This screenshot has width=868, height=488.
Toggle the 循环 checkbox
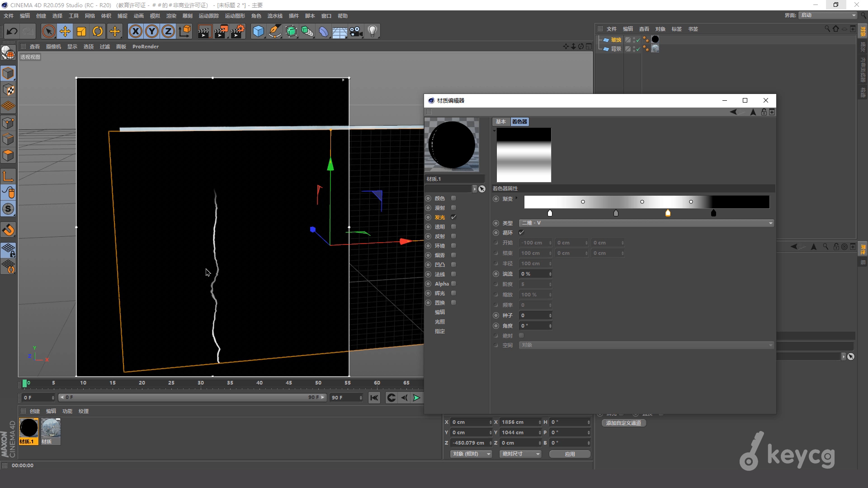[521, 232]
